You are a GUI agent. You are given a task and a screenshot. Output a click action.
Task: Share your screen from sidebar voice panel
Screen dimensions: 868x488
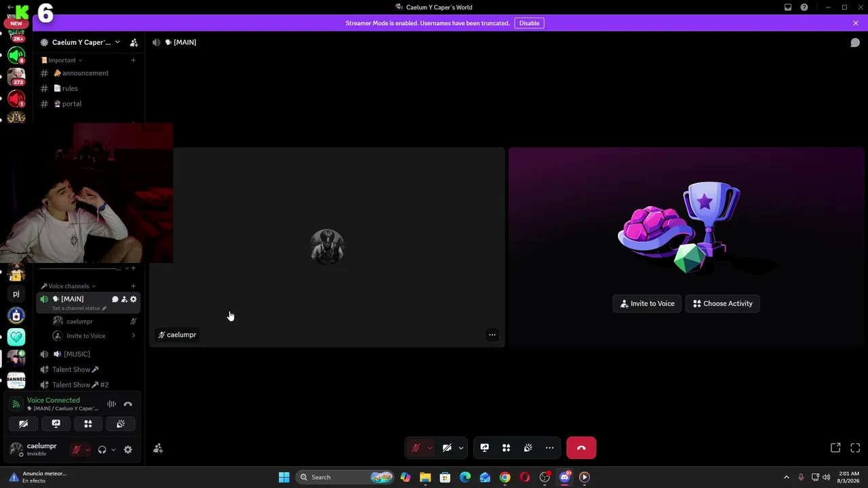pos(56,424)
